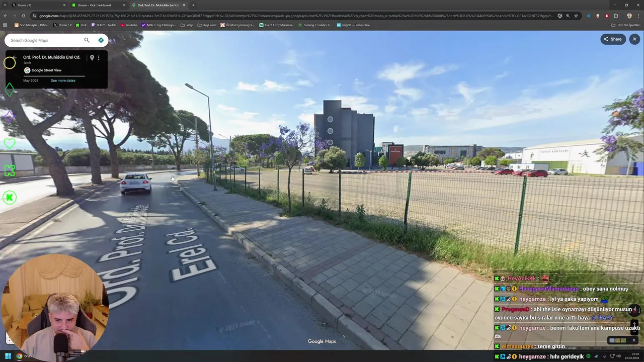This screenshot has height=362, width=644.
Task: Click the green Kick 'K' overlay icon
Action: coord(10,198)
